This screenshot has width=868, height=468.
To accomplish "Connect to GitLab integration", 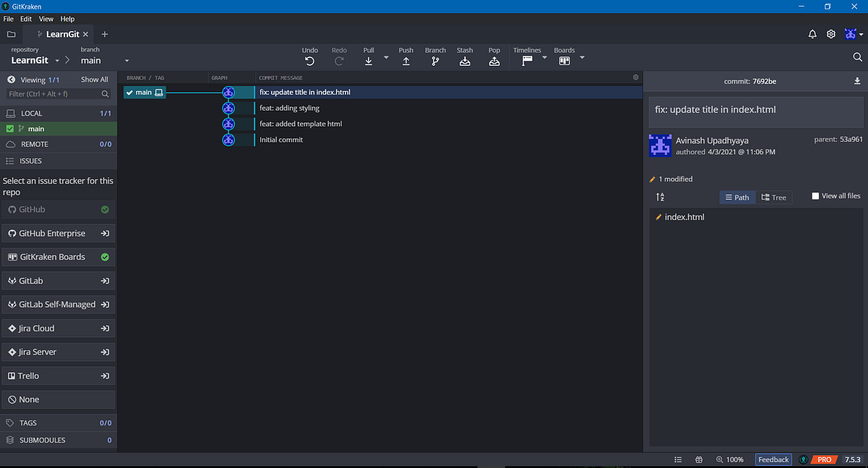I will 58,280.
